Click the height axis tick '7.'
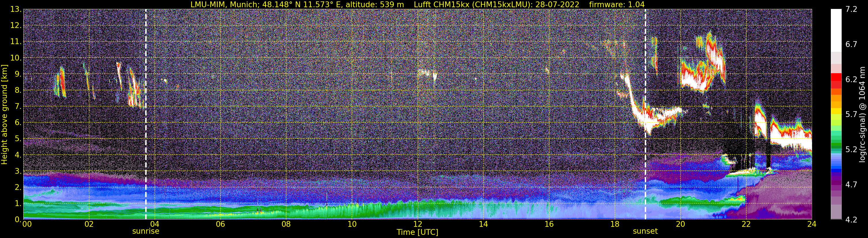 (18, 107)
